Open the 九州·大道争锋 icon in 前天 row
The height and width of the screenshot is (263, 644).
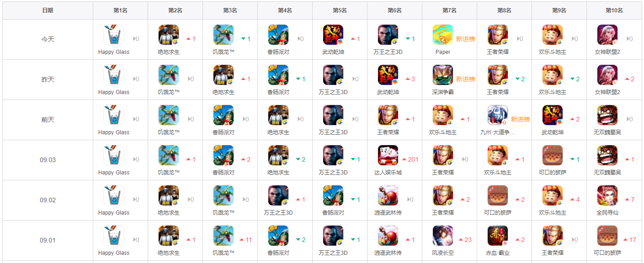498,115
